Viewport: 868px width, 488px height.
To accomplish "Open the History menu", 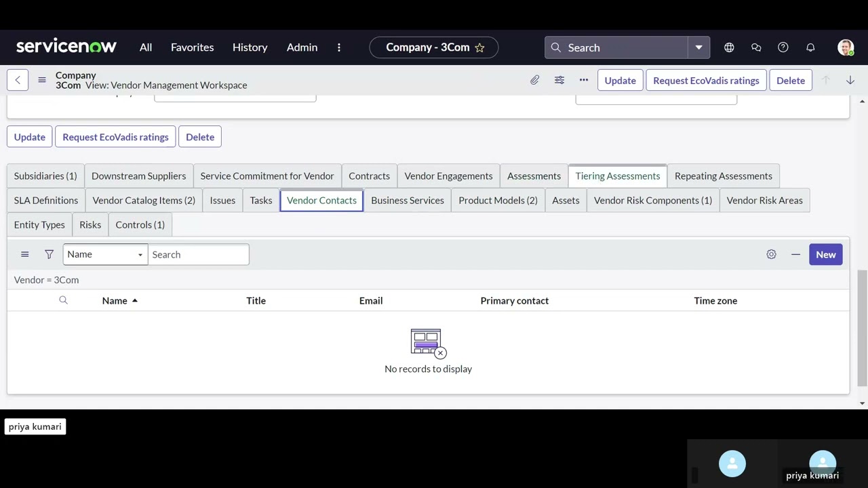I will 250,47.
